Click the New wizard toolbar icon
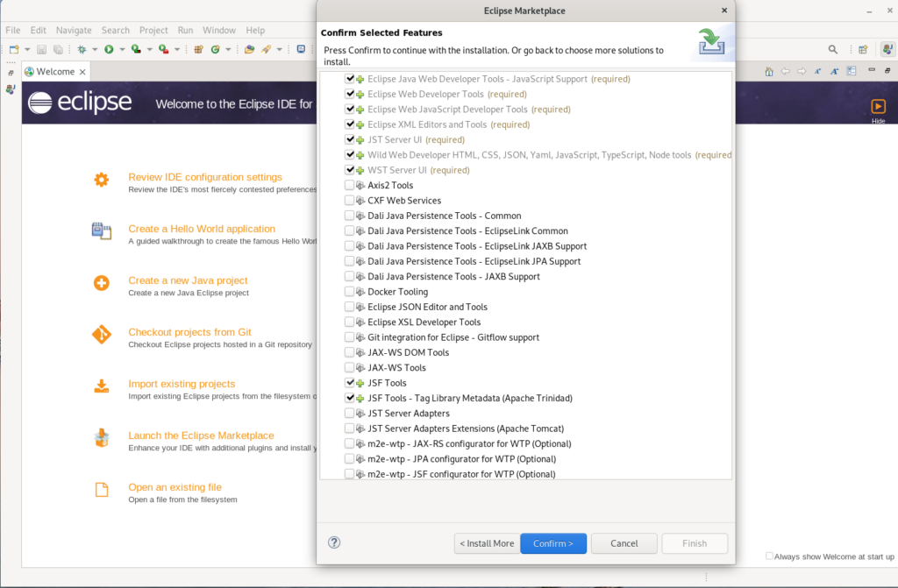 (14, 50)
